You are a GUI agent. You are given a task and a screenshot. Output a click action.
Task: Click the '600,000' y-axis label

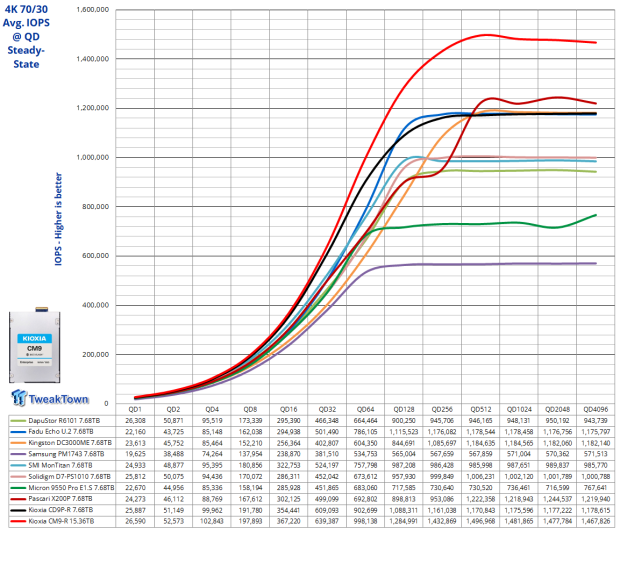point(95,256)
